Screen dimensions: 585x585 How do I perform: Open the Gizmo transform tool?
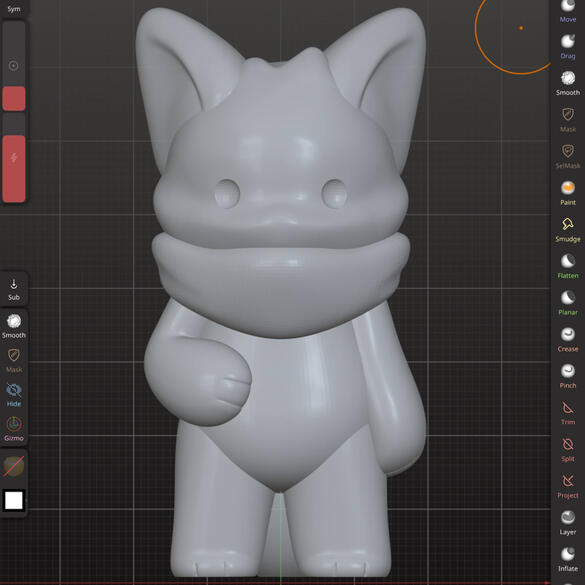14,429
